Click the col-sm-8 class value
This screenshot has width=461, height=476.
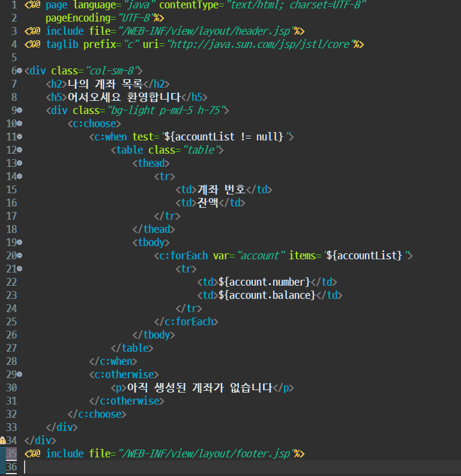pos(112,71)
